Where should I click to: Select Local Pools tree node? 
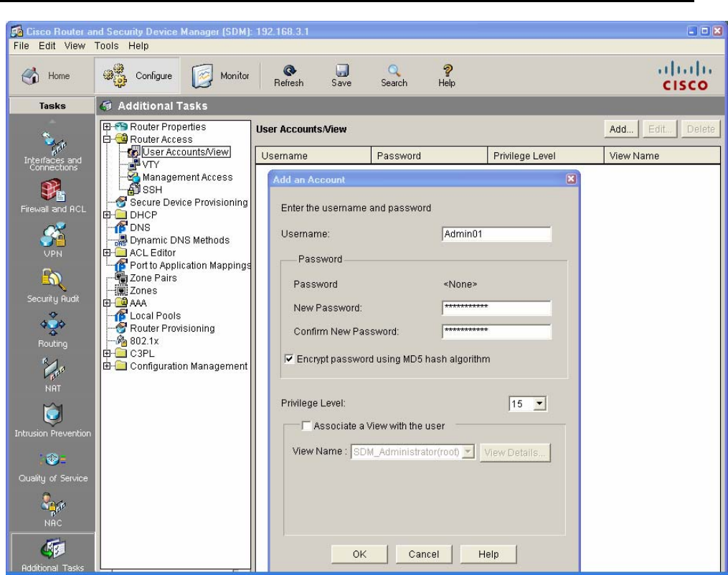tap(155, 316)
